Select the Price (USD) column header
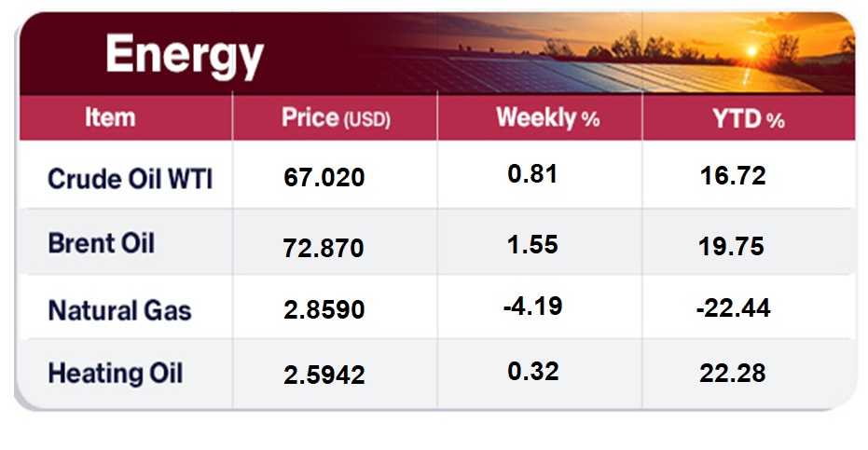 coord(336,119)
